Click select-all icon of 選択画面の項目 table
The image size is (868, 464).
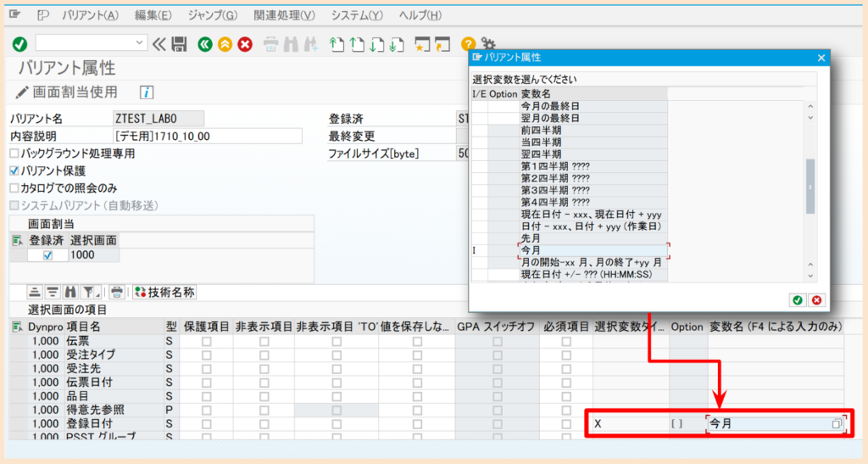pyautogui.click(x=17, y=327)
